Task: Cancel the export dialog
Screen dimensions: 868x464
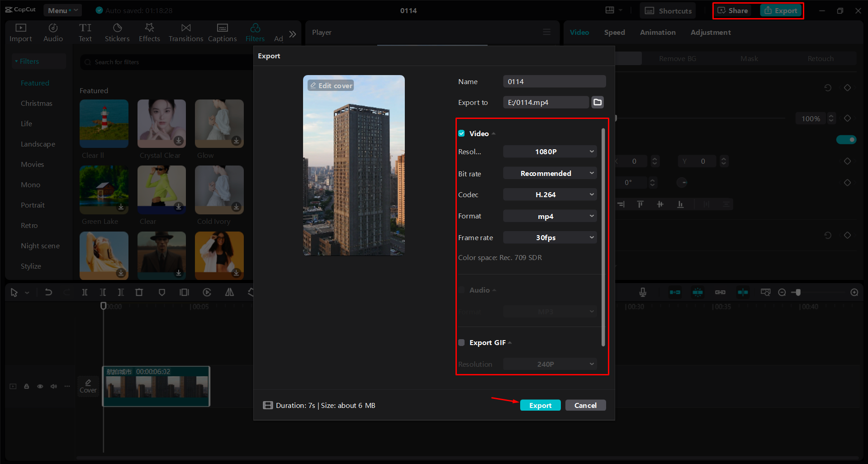Action: [x=585, y=405]
